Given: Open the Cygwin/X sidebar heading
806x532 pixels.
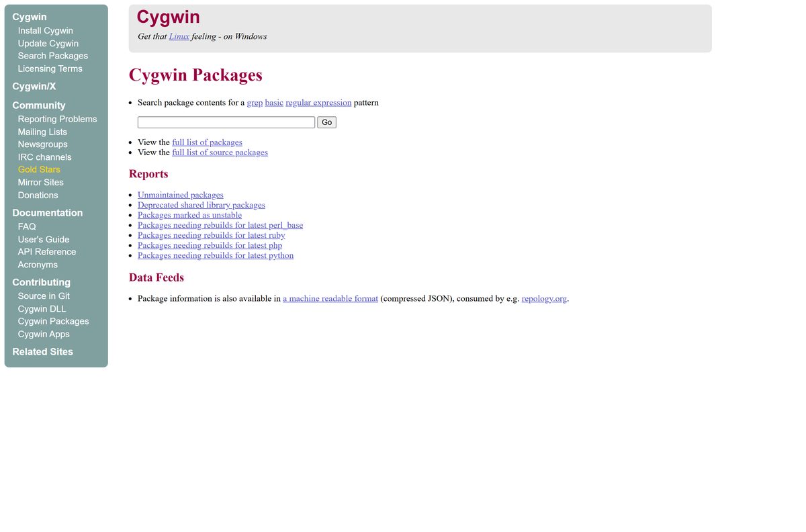Looking at the screenshot, I should [34, 86].
